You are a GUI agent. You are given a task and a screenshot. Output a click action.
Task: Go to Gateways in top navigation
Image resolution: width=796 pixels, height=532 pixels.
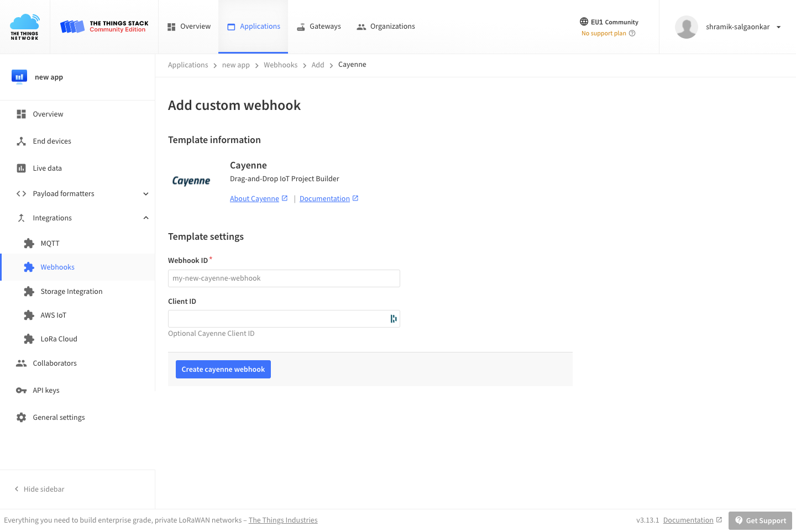tap(319, 27)
